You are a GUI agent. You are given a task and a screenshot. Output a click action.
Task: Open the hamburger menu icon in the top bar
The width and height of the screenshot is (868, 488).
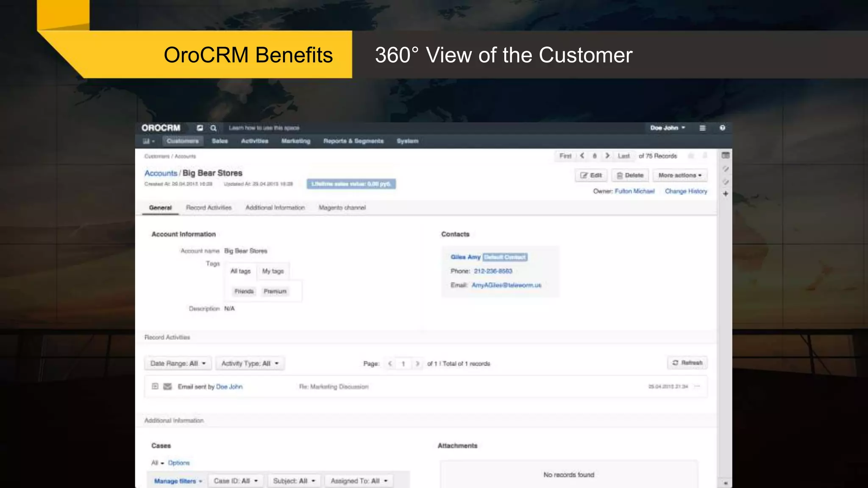(x=702, y=128)
